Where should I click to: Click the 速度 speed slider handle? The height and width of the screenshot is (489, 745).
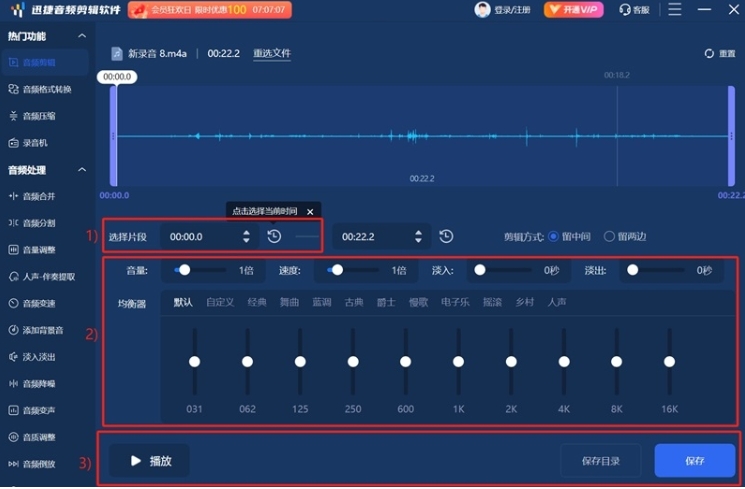pos(337,270)
